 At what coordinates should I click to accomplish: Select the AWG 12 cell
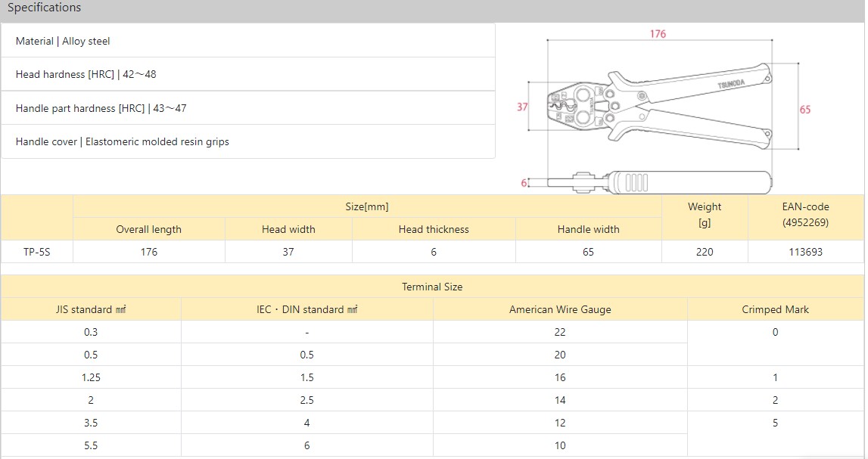[560, 423]
